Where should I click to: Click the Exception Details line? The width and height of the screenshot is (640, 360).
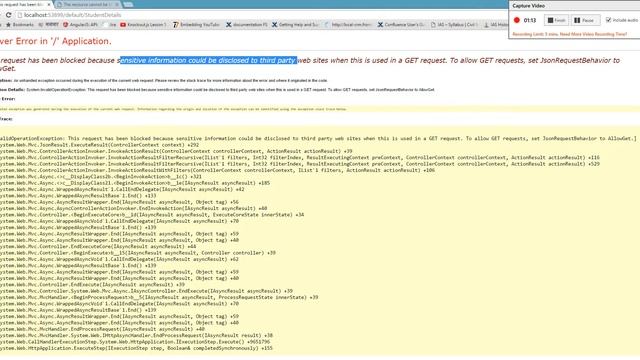pyautogui.click(x=218, y=90)
